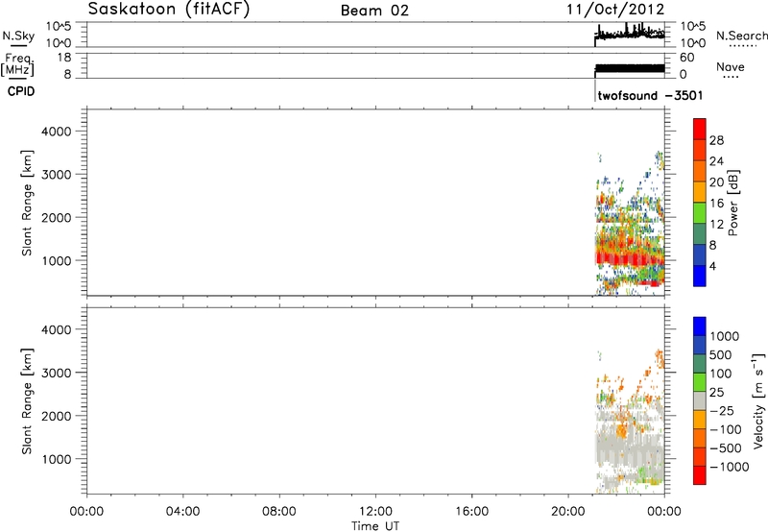Click the 'CPID' label
The height and width of the screenshot is (532, 768).
21,91
